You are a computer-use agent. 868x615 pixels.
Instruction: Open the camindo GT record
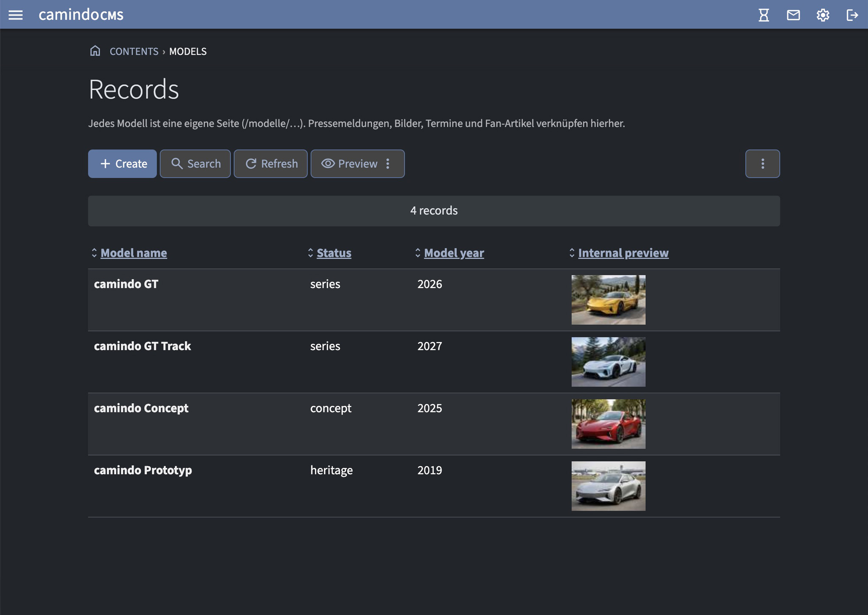(126, 284)
